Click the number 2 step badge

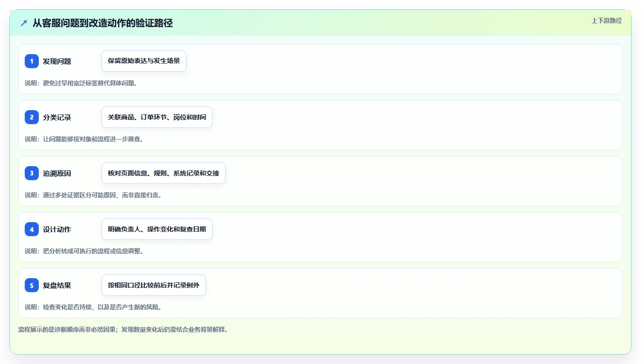[x=32, y=117]
